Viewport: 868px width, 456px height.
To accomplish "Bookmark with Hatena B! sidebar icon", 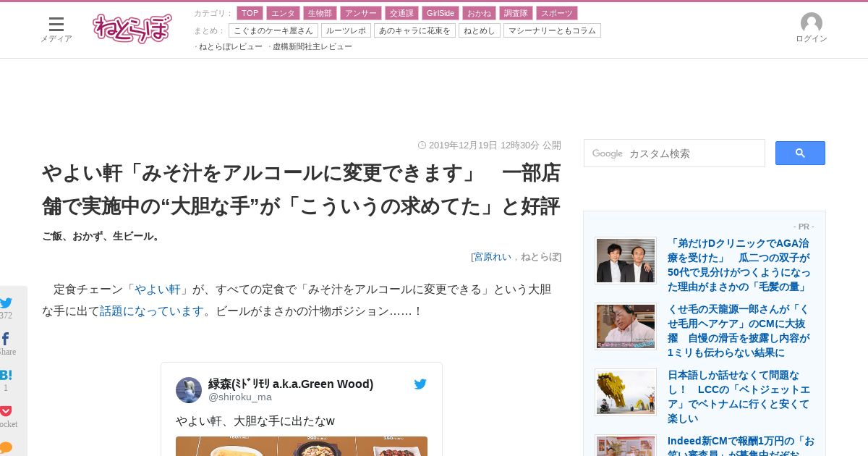I will (x=6, y=375).
